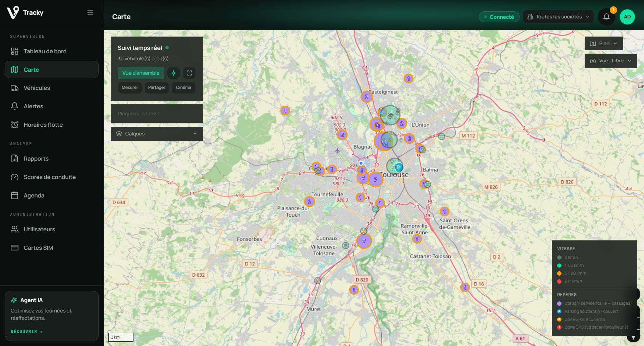
Task: Click the 3 km map scale indicator
Action: pos(121,337)
